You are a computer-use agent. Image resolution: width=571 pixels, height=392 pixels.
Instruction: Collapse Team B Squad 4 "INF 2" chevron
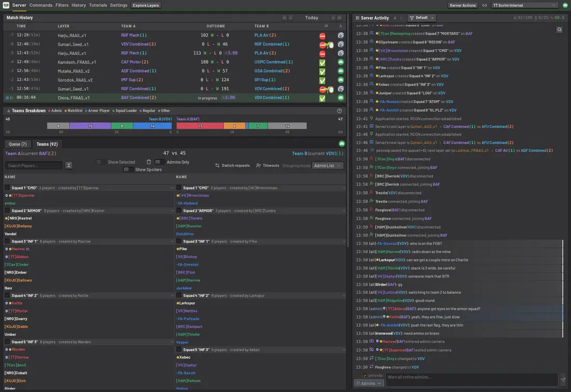[x=344, y=296]
